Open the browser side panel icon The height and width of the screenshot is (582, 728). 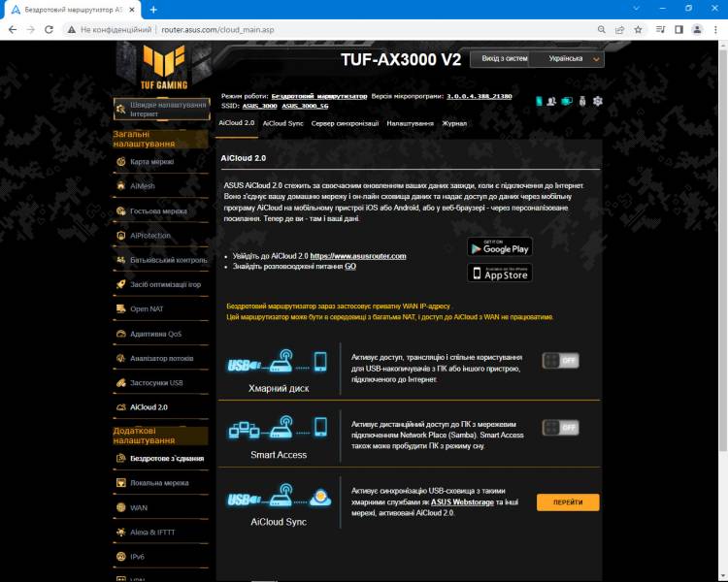(678, 30)
